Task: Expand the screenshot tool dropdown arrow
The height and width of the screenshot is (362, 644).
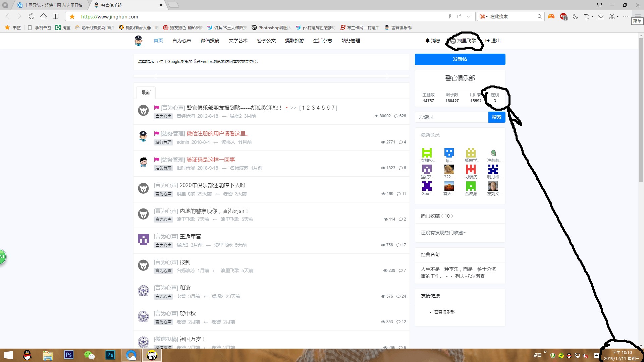Action: pyautogui.click(x=618, y=17)
